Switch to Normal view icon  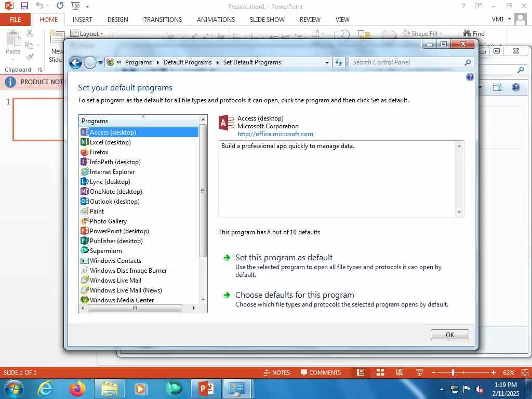361,373
